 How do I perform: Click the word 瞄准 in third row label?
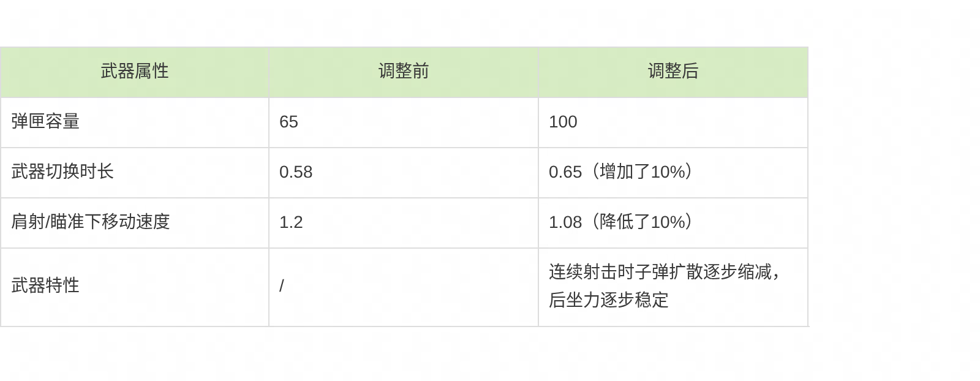[x=67, y=222]
